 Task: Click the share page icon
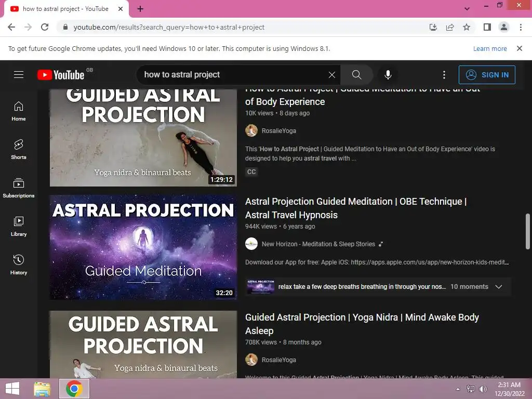(450, 27)
